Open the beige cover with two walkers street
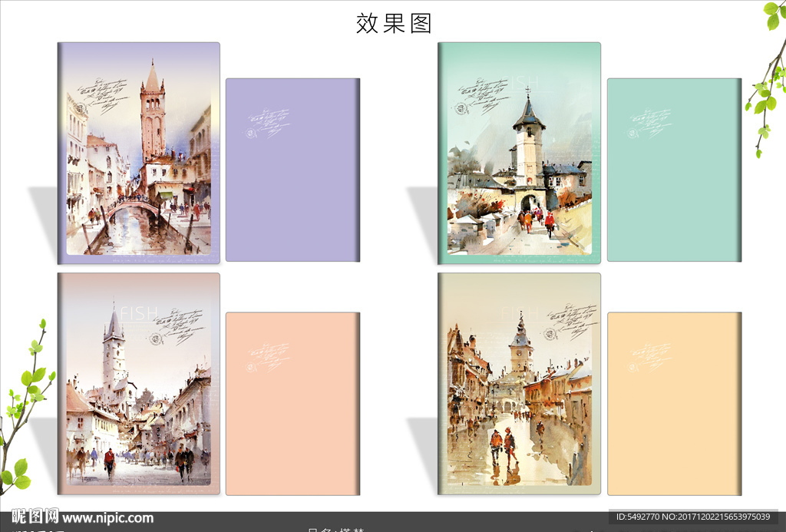786x532 pixels. (x=520, y=384)
